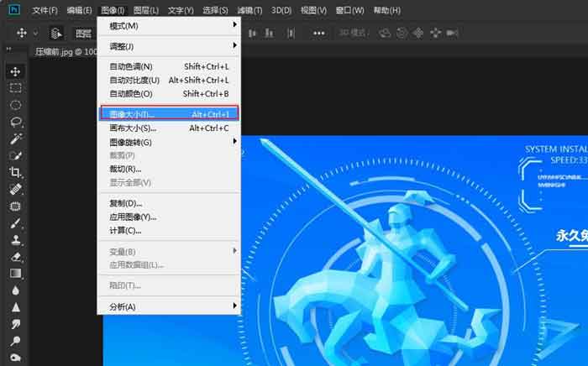This screenshot has width=588, height=366.
Task: Select the Clone Stamp tool
Action: [x=15, y=240]
